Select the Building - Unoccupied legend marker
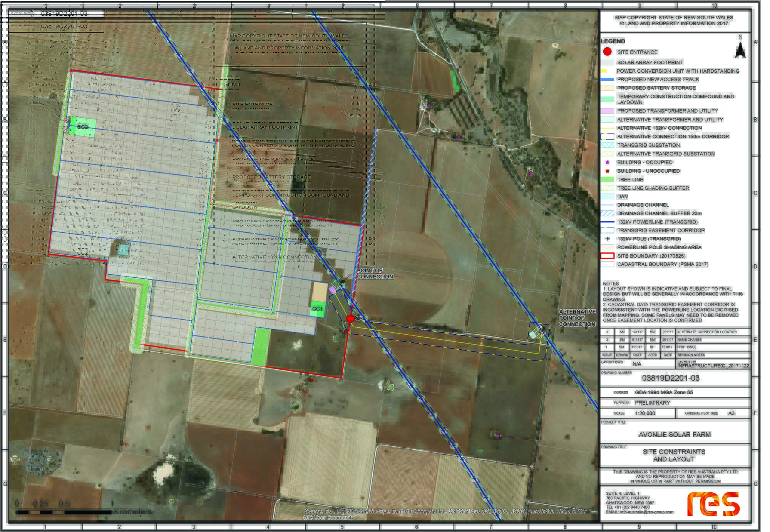The width and height of the screenshot is (770, 532). (607, 171)
